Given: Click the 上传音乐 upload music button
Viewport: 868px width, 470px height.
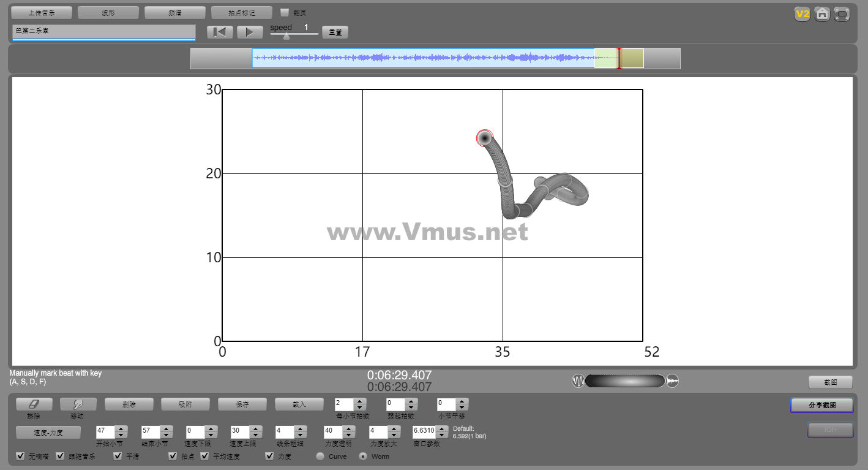Looking at the screenshot, I should coord(42,12).
